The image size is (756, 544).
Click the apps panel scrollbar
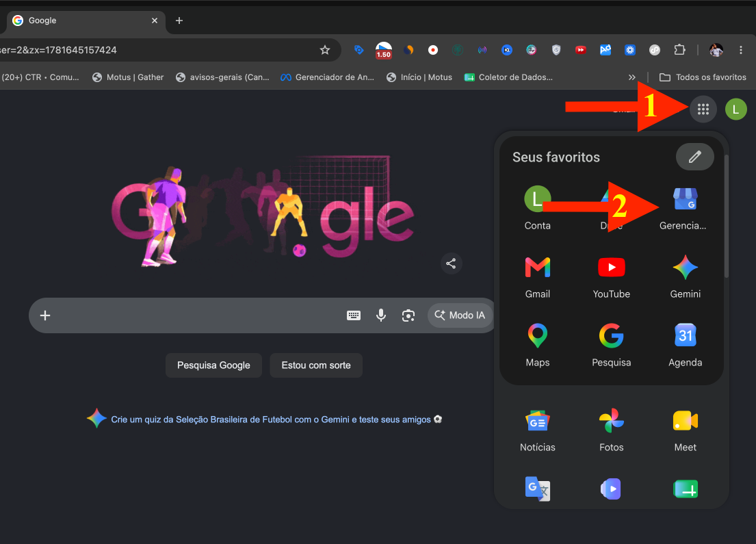[726, 216]
